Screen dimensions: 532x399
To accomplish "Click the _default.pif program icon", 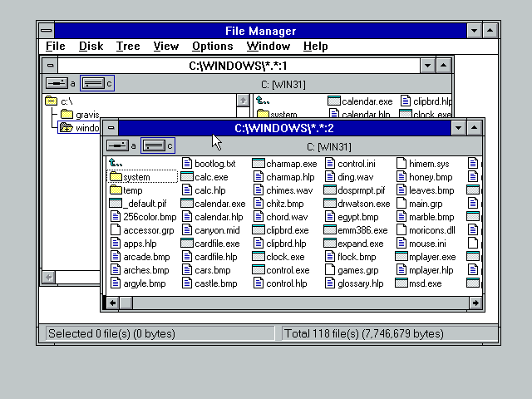I will tap(116, 203).
